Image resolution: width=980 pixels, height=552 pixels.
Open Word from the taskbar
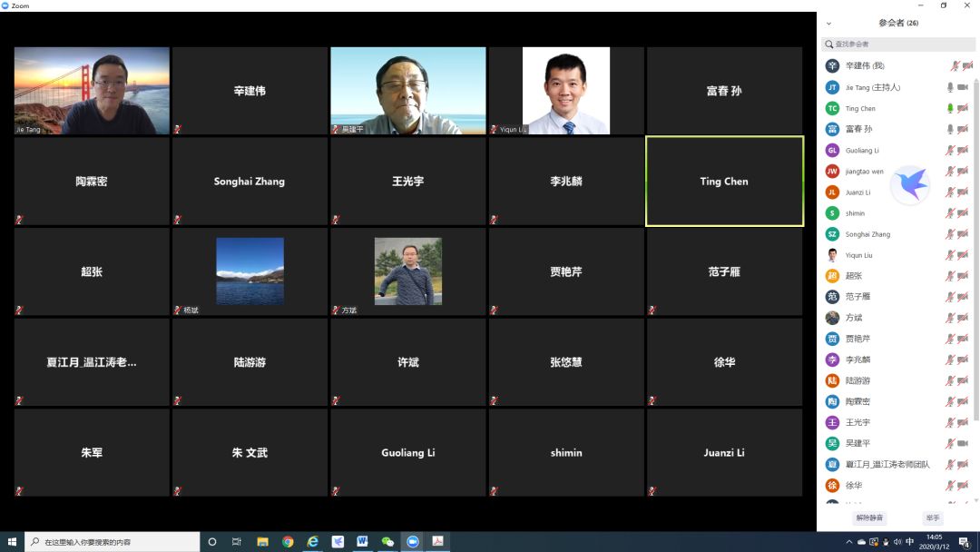click(362, 542)
